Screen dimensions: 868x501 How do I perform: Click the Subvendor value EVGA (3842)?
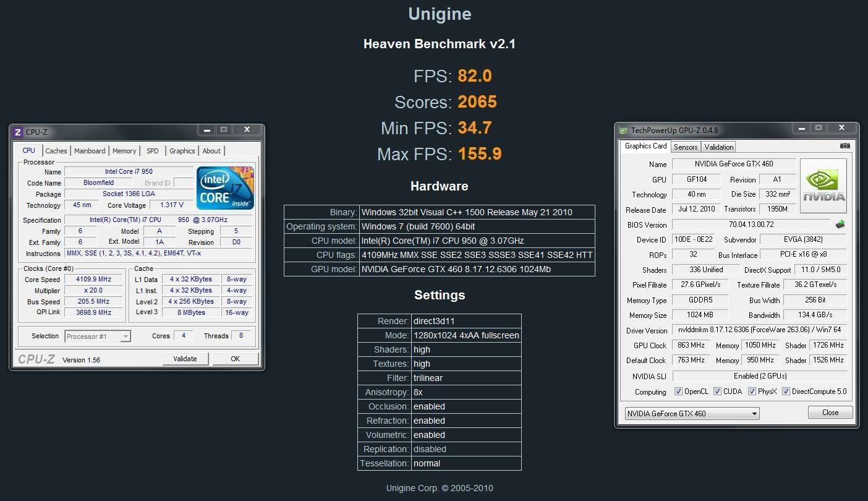[803, 239]
